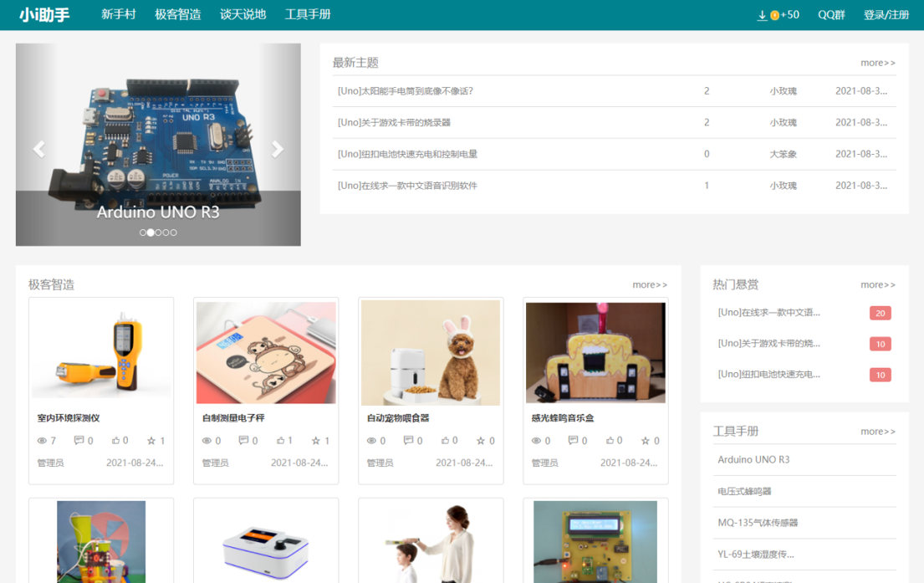The width and height of the screenshot is (924, 583).
Task: Go to previous slide in carousel
Action: 38,149
